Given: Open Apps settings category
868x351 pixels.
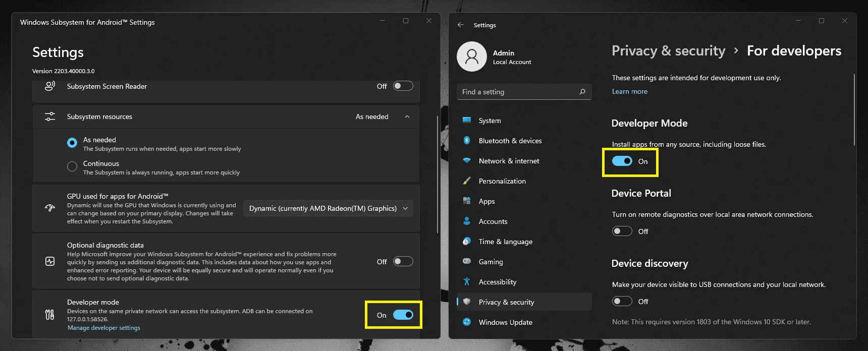Looking at the screenshot, I should [x=524, y=201].
